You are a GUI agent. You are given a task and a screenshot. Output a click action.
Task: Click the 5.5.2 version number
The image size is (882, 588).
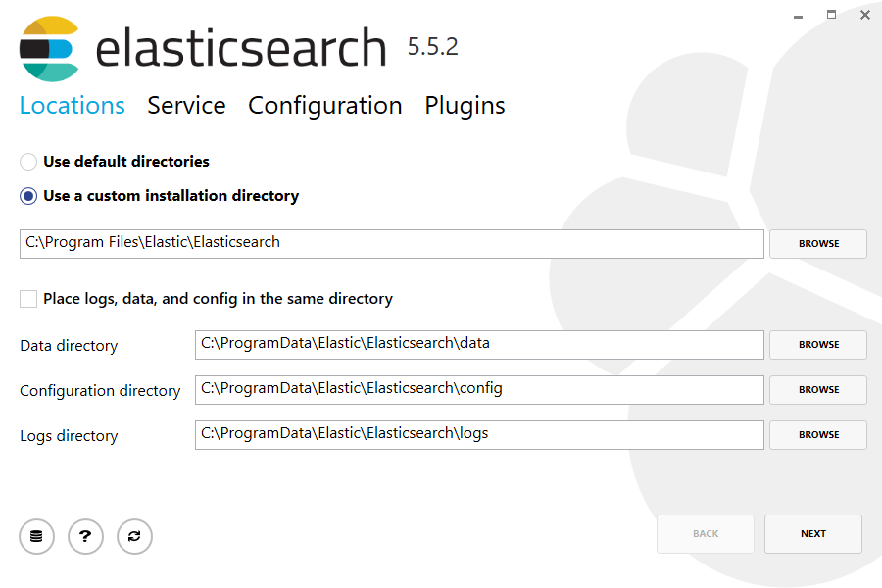(432, 47)
